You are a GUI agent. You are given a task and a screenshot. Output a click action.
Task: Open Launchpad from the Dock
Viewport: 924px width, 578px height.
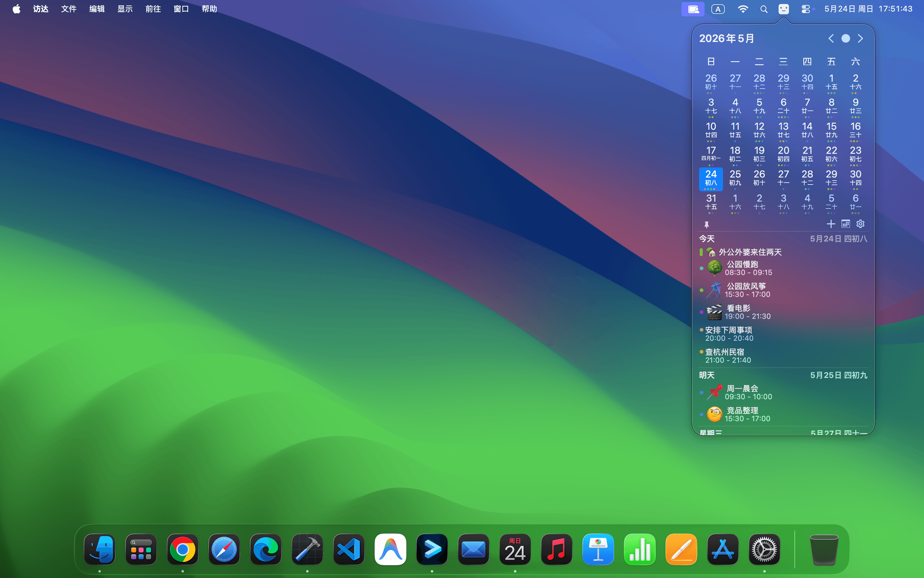click(x=141, y=549)
